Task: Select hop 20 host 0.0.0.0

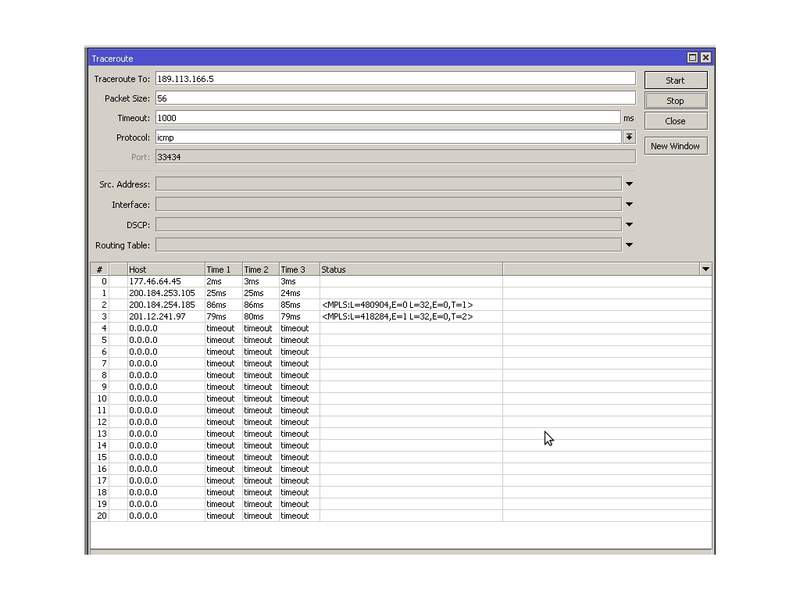Action: point(143,516)
